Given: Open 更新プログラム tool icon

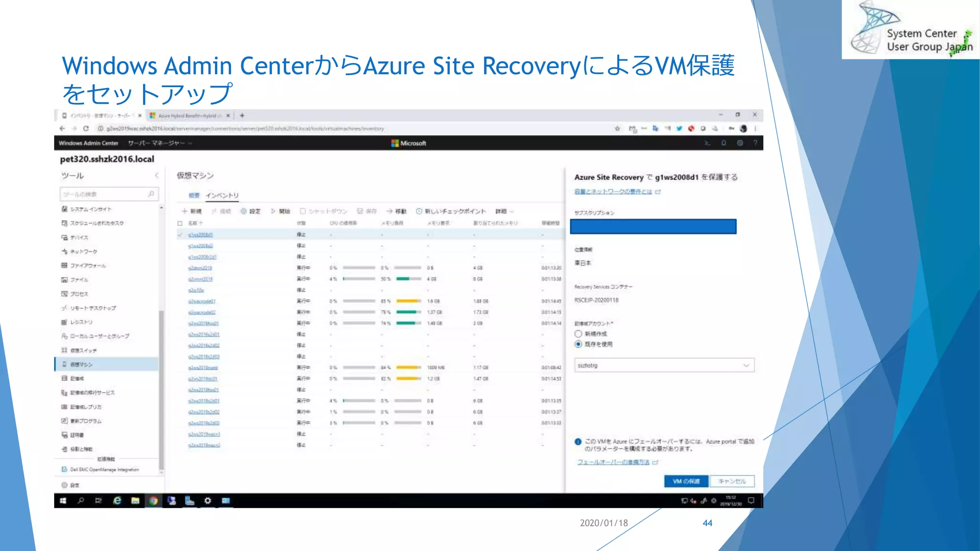Looking at the screenshot, I should pos(64,421).
